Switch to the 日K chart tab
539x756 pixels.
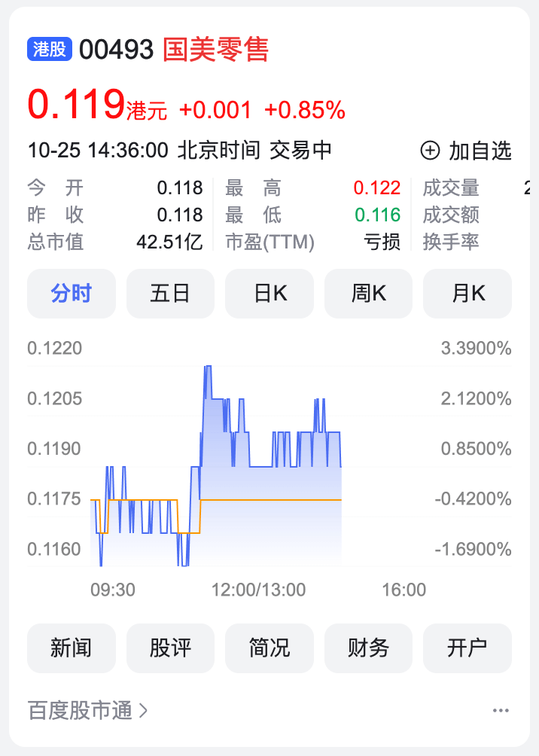269,293
